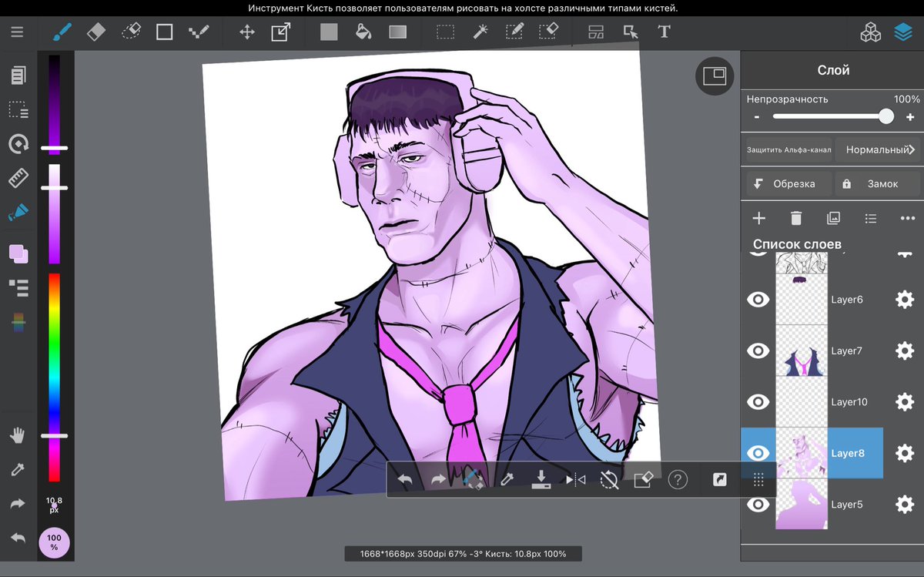The width and height of the screenshot is (924, 577).
Task: Open Layer10 settings gear
Action: click(x=905, y=402)
